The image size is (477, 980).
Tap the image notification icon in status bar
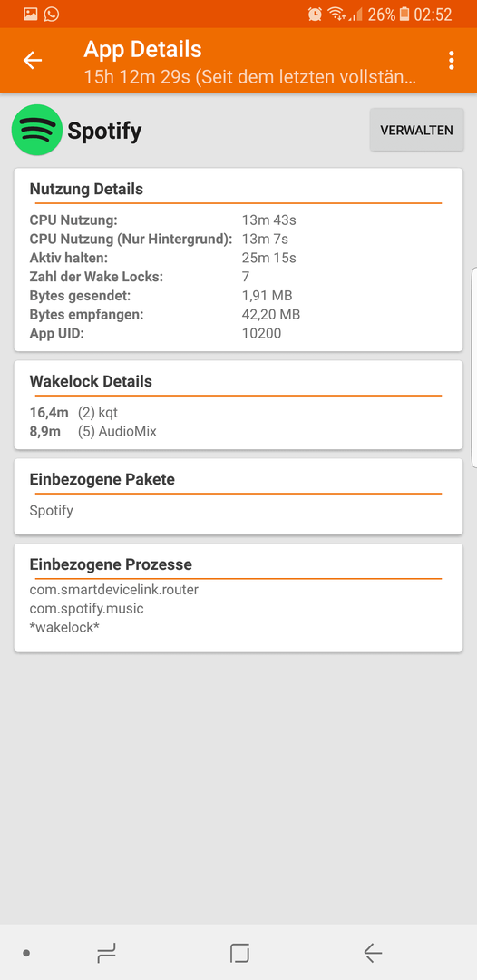(x=31, y=14)
